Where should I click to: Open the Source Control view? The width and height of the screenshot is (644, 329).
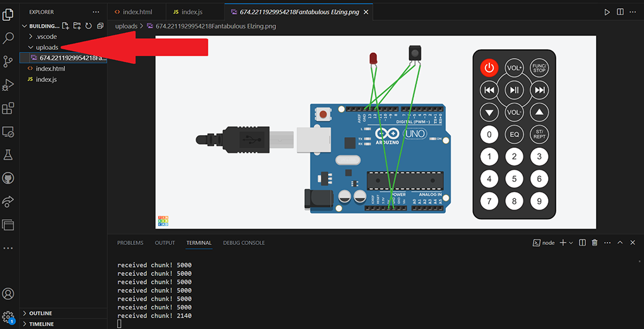click(x=8, y=62)
